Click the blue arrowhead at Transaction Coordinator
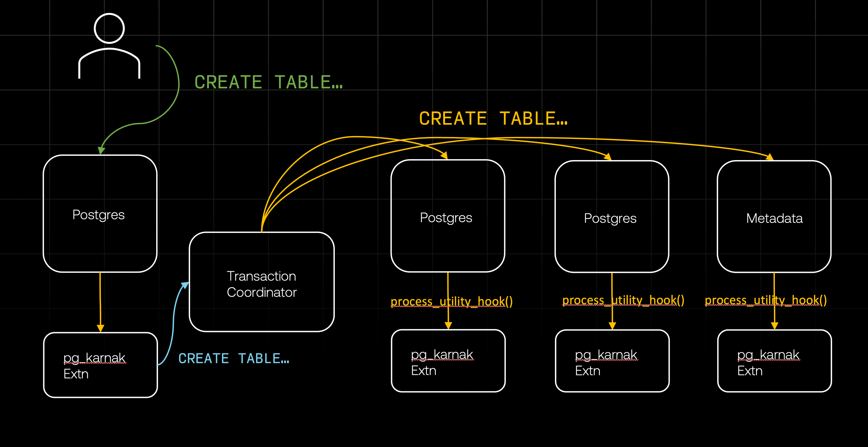Image resolution: width=868 pixels, height=447 pixels. tap(185, 285)
